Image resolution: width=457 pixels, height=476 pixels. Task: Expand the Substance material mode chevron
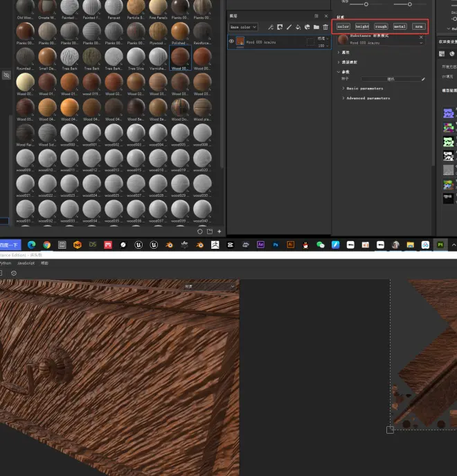(421, 43)
